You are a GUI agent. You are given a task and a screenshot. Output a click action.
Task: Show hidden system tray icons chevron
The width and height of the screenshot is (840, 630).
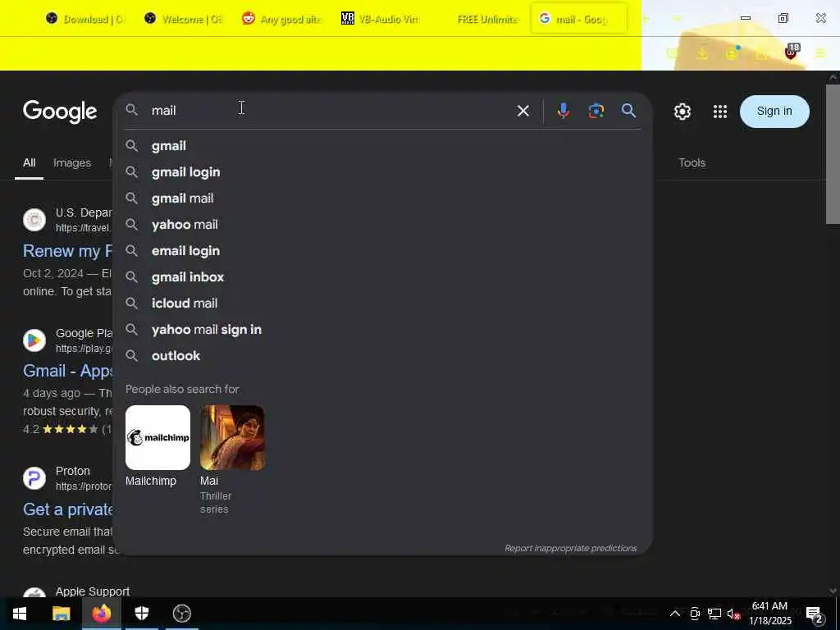[675, 614]
